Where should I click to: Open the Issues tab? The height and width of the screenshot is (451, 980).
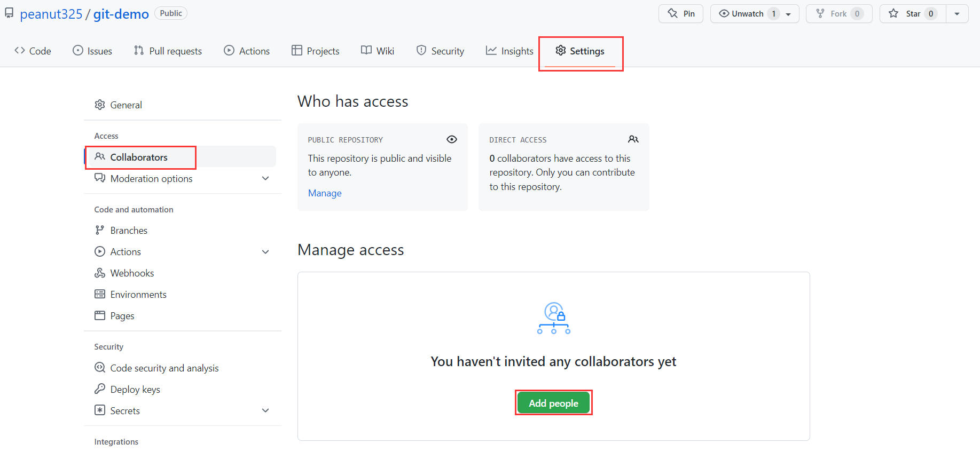click(92, 51)
